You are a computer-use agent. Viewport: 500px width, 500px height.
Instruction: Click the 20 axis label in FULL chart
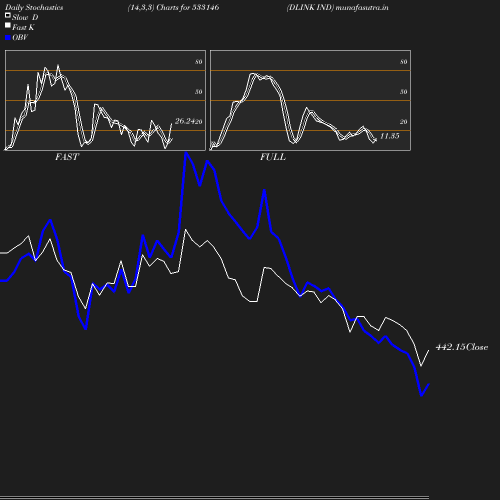coord(404,122)
